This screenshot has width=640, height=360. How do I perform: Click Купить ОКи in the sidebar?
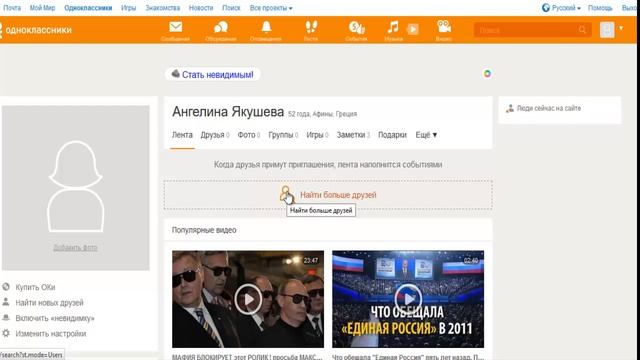[36, 287]
